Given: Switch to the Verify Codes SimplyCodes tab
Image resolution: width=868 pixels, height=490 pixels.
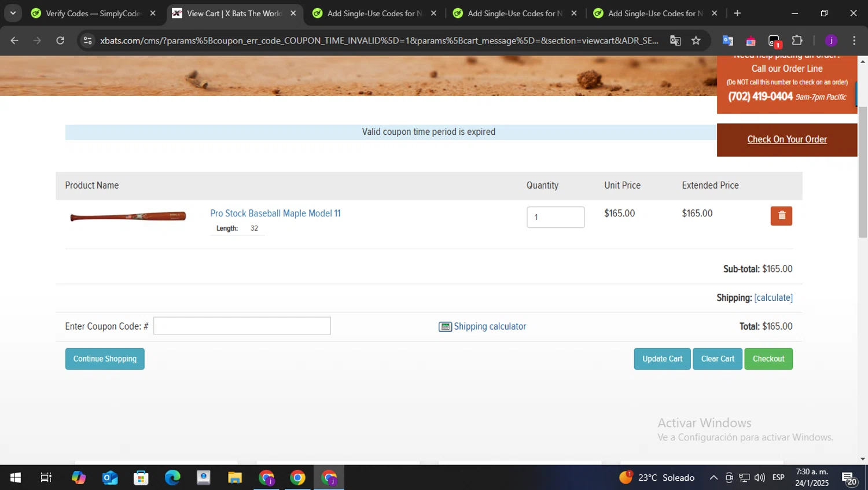Looking at the screenshot, I should tap(93, 13).
